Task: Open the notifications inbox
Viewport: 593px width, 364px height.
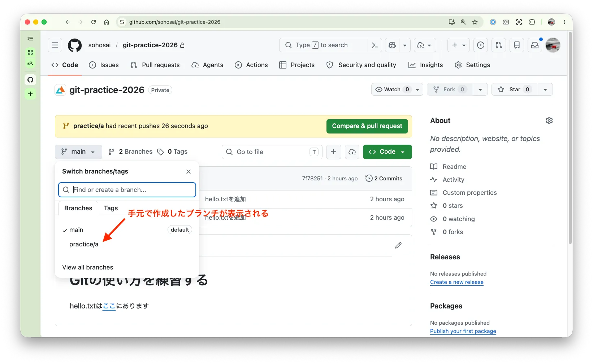Action: tap(535, 45)
